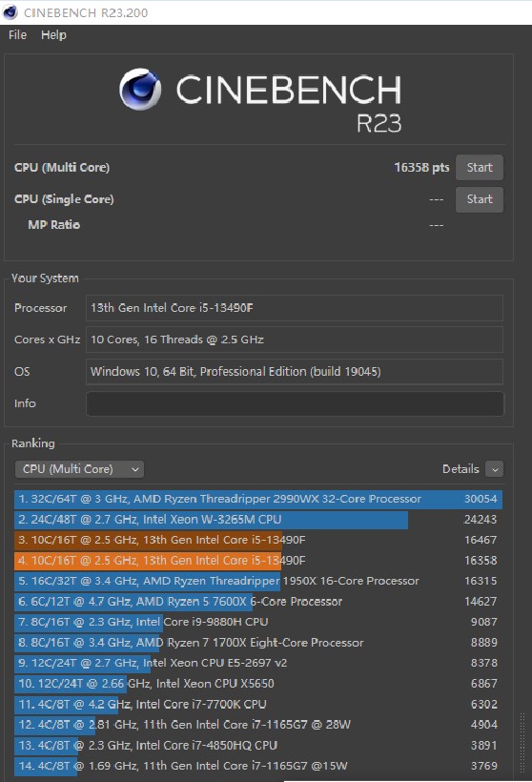
Task: Open the Help menu
Action: coord(53,35)
